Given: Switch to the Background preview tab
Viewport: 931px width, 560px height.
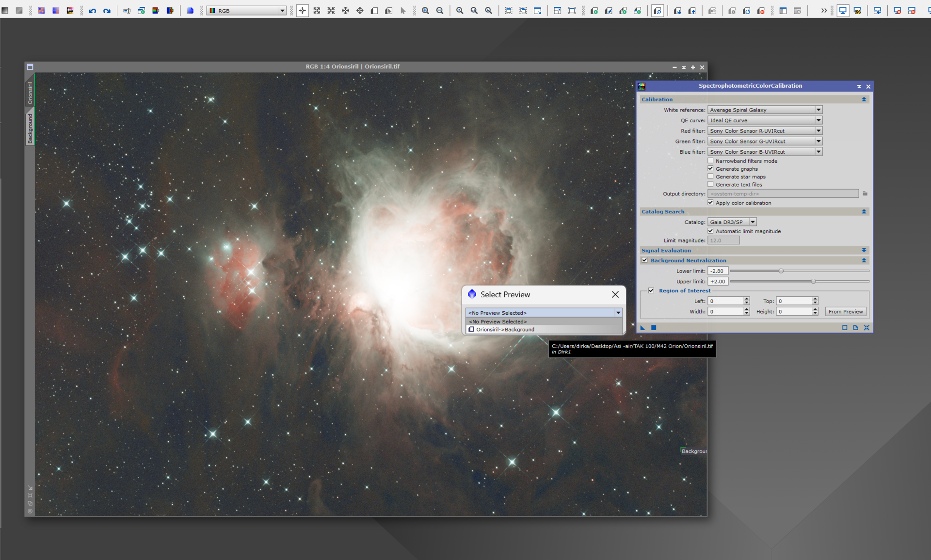Looking at the screenshot, I should [30, 128].
